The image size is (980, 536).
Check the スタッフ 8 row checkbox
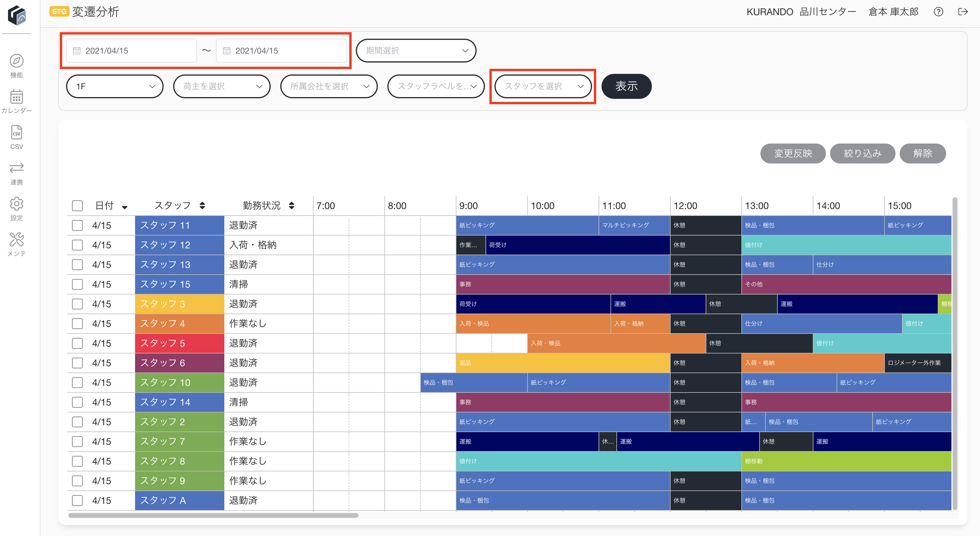click(77, 461)
